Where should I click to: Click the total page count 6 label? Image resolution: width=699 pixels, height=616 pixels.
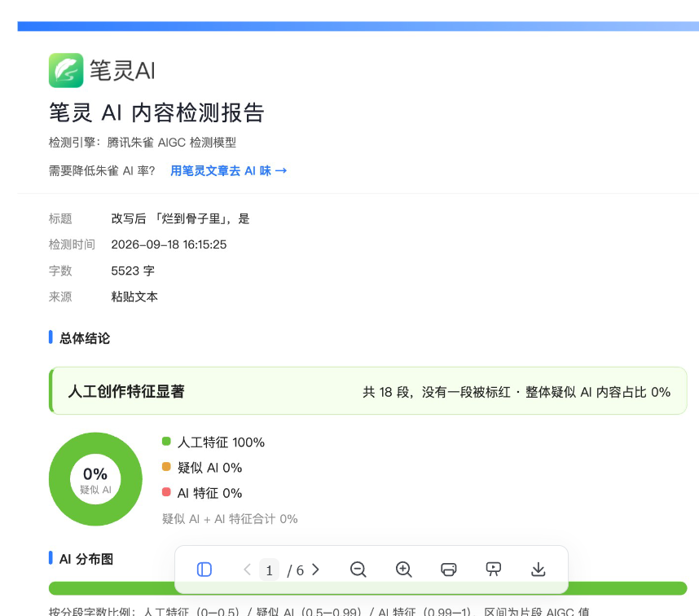tap(300, 570)
